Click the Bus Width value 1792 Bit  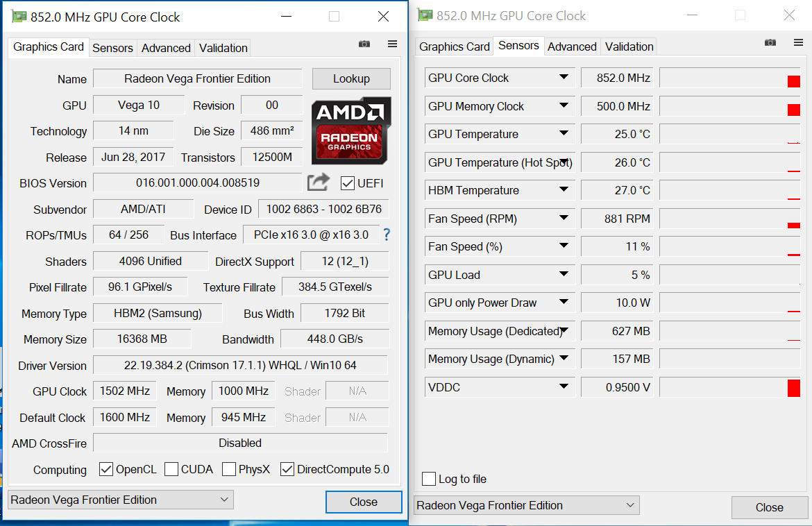click(345, 313)
